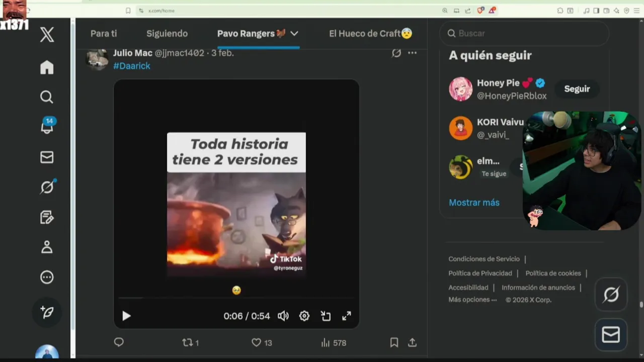The height and width of the screenshot is (362, 644).
Task: Expand the Pavo Rangers tab dropdown chevron
Action: (x=294, y=34)
